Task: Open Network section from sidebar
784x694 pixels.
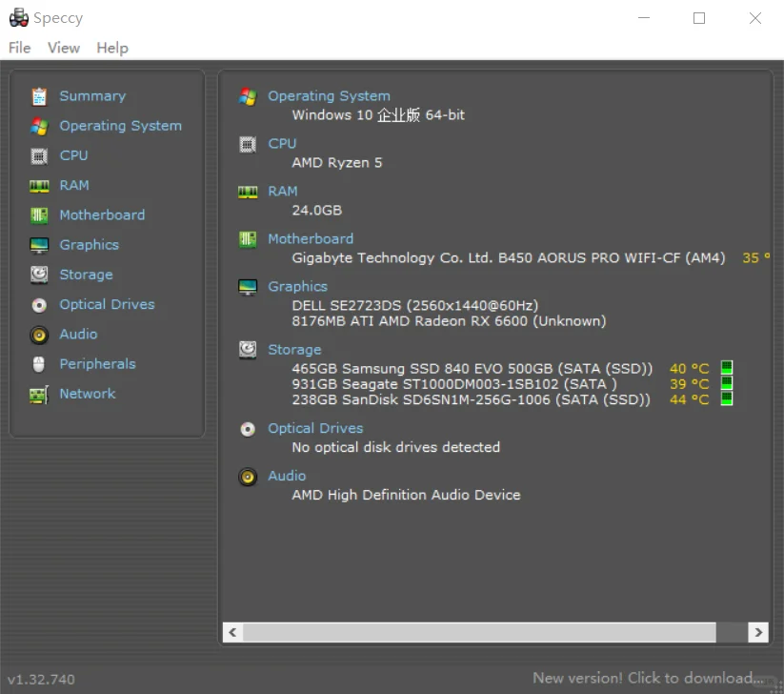Action: (x=88, y=394)
